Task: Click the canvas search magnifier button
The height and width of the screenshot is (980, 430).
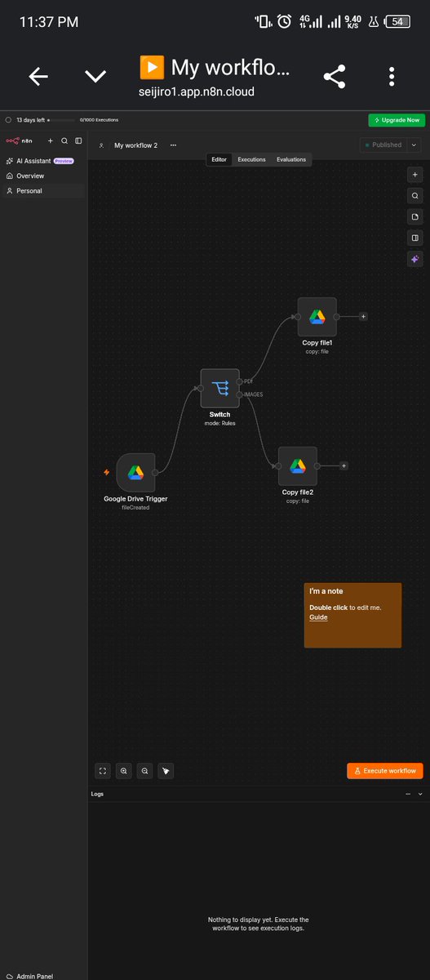Action: tap(415, 196)
